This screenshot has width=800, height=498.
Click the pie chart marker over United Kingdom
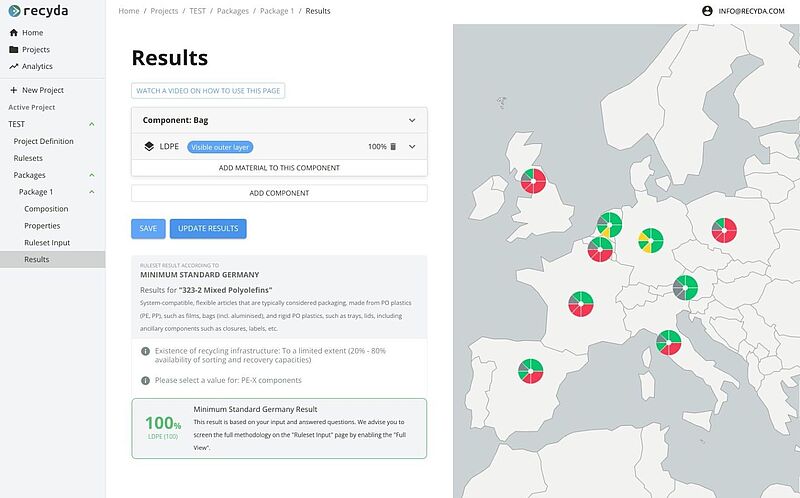coord(531,180)
